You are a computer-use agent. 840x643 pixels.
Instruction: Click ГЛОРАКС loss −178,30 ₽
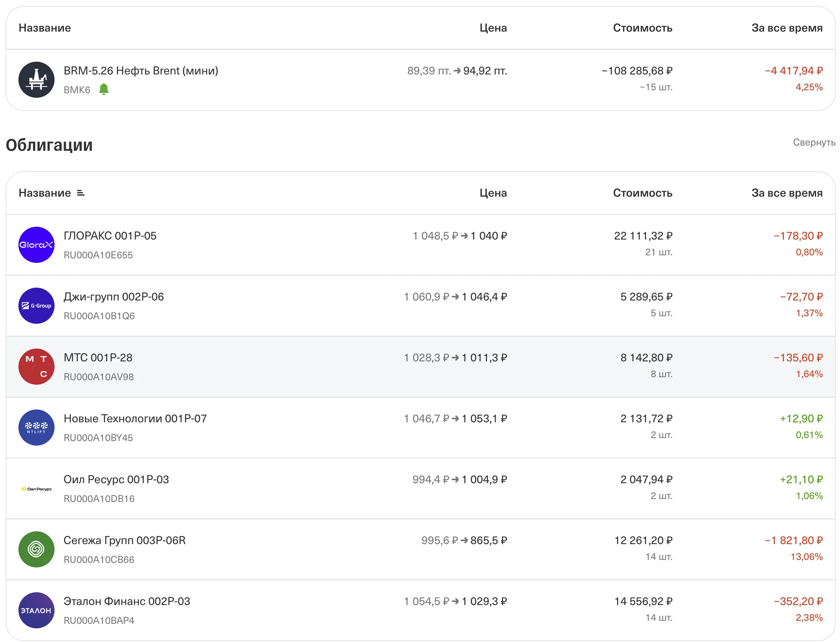[x=798, y=236]
